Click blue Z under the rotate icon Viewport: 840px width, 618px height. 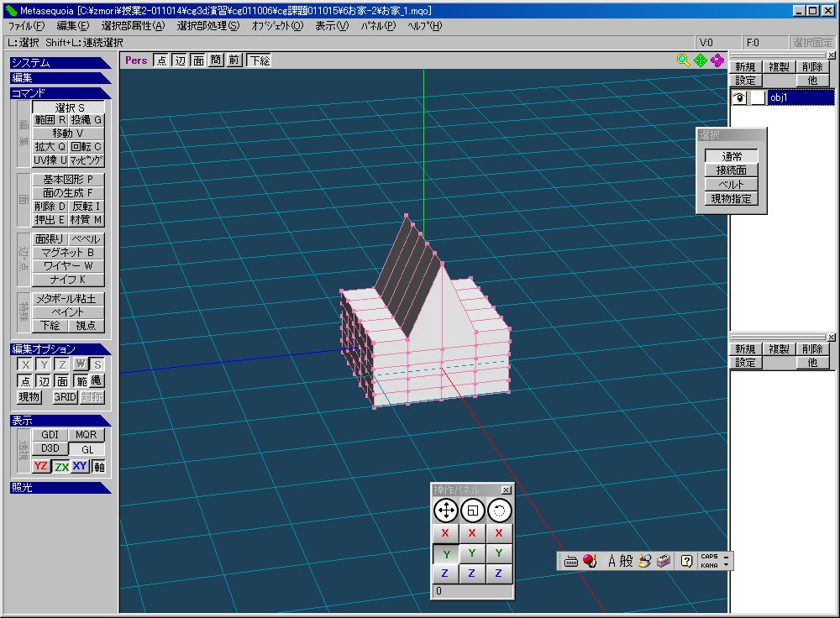coord(499,573)
